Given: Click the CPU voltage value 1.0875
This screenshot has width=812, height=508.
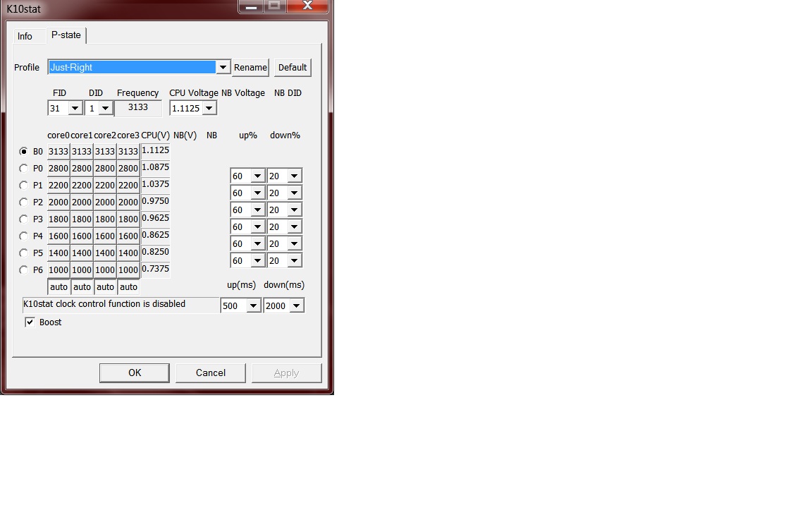Looking at the screenshot, I should click(x=155, y=167).
